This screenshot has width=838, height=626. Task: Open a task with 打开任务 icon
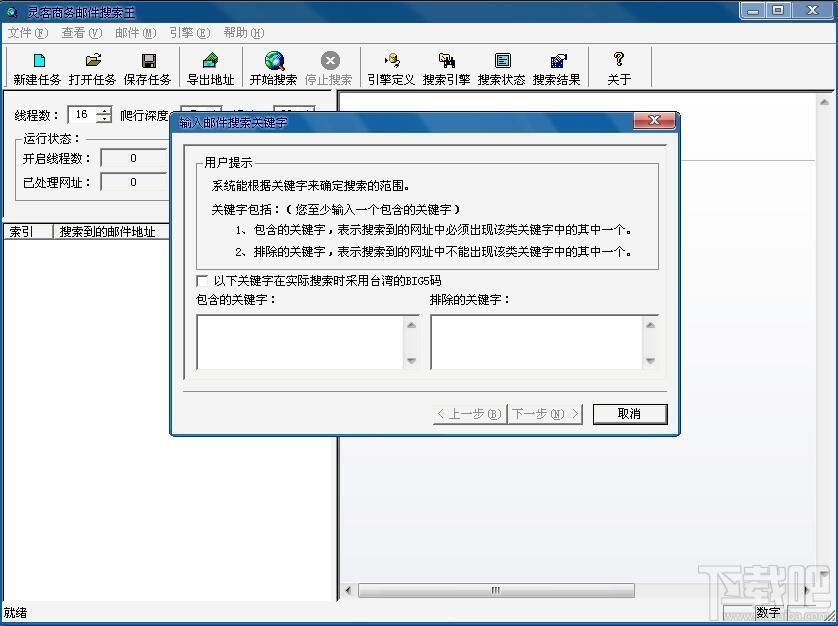[92, 68]
